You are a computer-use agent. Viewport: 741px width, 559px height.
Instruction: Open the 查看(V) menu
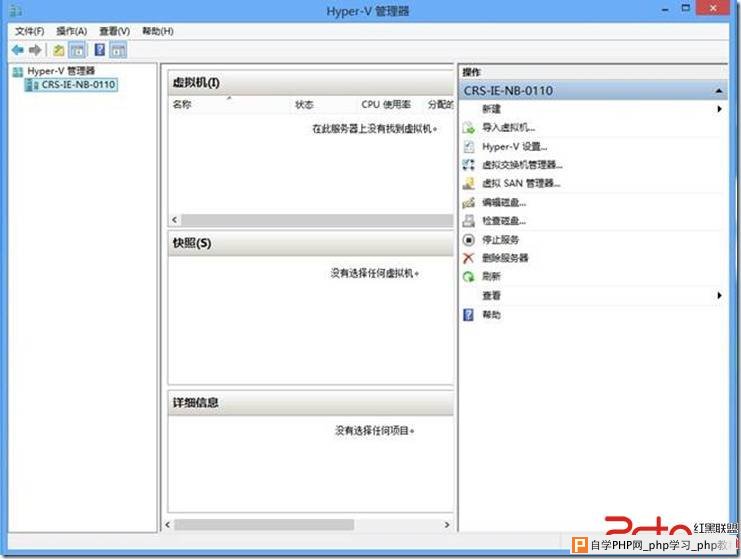[x=115, y=31]
